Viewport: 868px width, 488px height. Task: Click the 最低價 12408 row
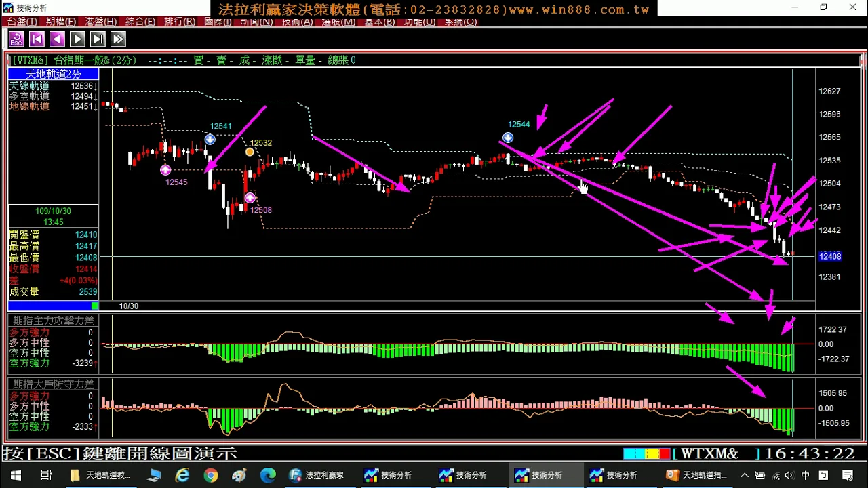click(x=54, y=258)
